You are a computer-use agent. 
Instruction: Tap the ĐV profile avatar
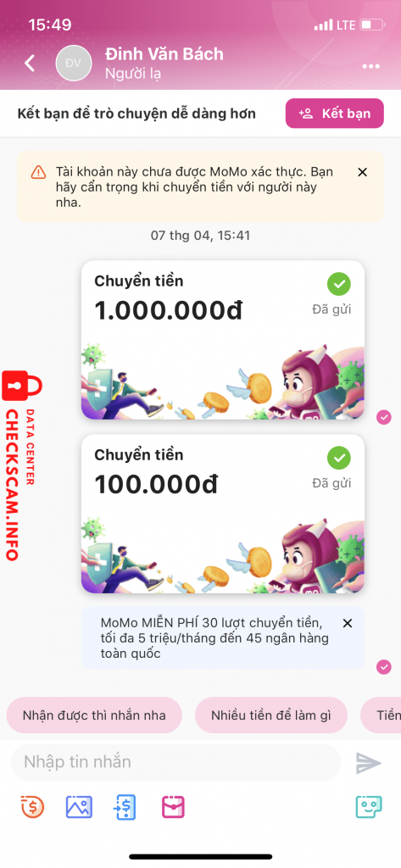[x=74, y=63]
